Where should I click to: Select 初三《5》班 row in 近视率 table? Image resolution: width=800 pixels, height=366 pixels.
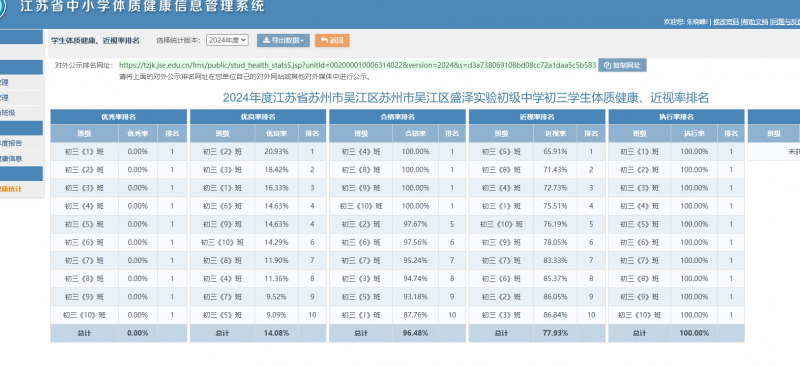pyautogui.click(x=537, y=152)
